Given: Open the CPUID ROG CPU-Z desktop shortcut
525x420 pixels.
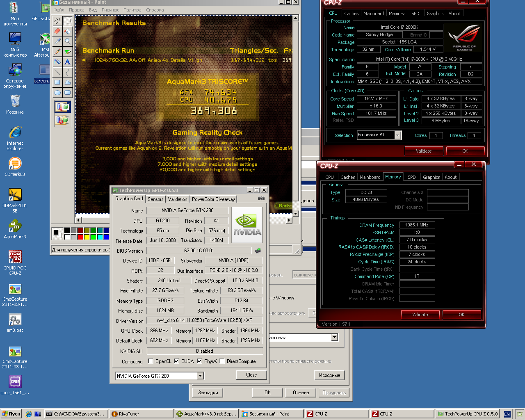Looking at the screenshot, I should 15,263.
